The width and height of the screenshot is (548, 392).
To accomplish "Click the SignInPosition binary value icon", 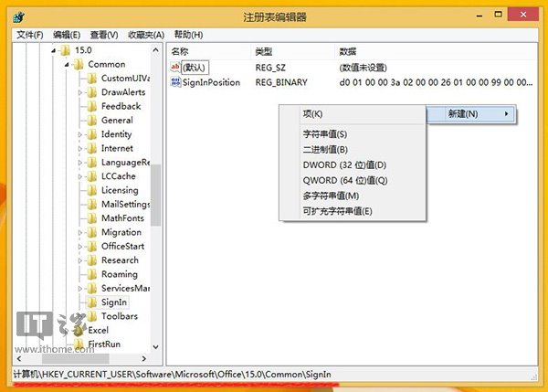I will (176, 83).
